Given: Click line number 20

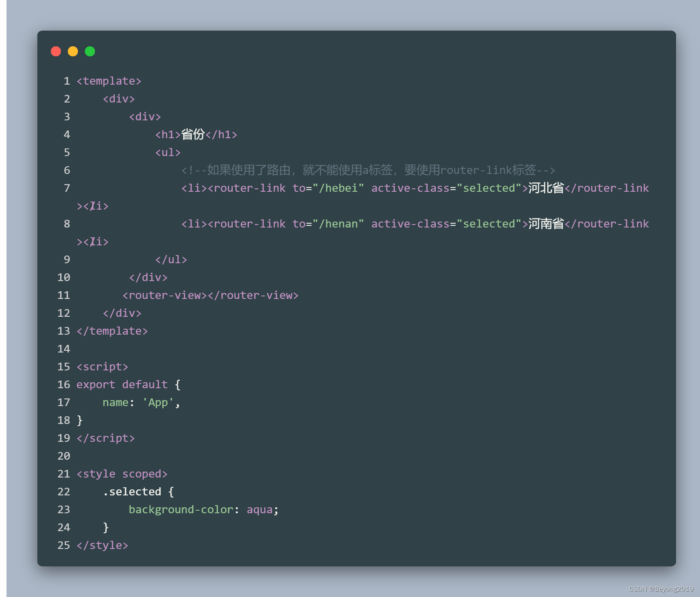Looking at the screenshot, I should tap(64, 456).
